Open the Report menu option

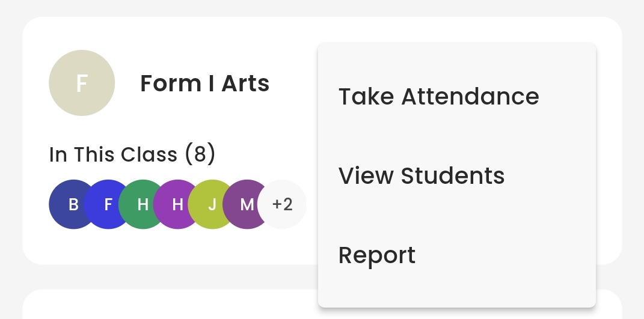tap(377, 255)
